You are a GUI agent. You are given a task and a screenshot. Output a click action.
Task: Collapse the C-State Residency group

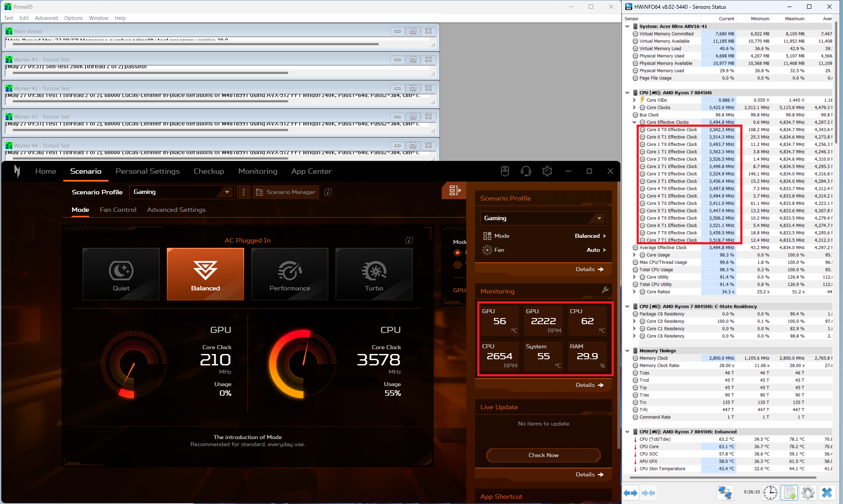[627, 307]
